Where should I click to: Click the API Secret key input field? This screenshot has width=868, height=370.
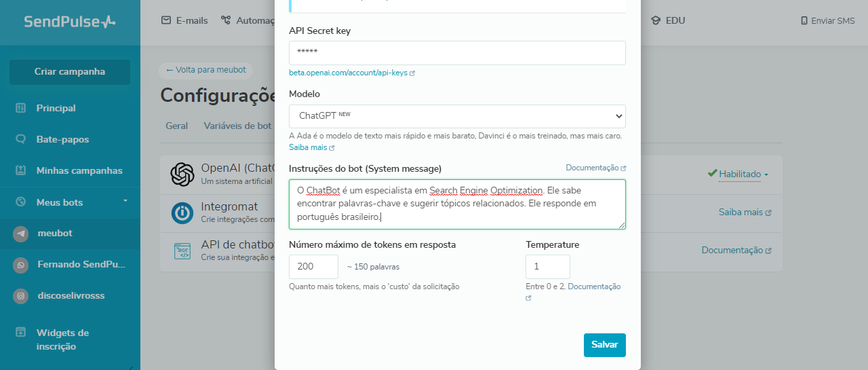(x=457, y=52)
